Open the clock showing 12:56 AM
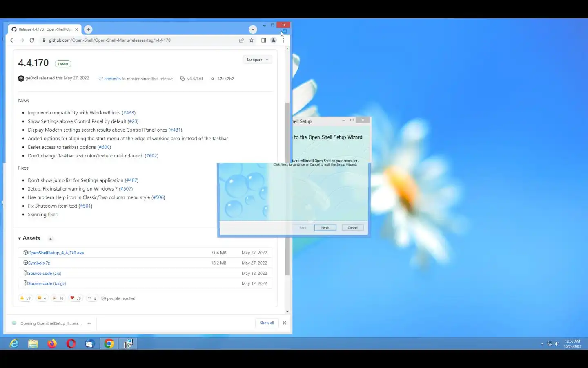 click(573, 344)
